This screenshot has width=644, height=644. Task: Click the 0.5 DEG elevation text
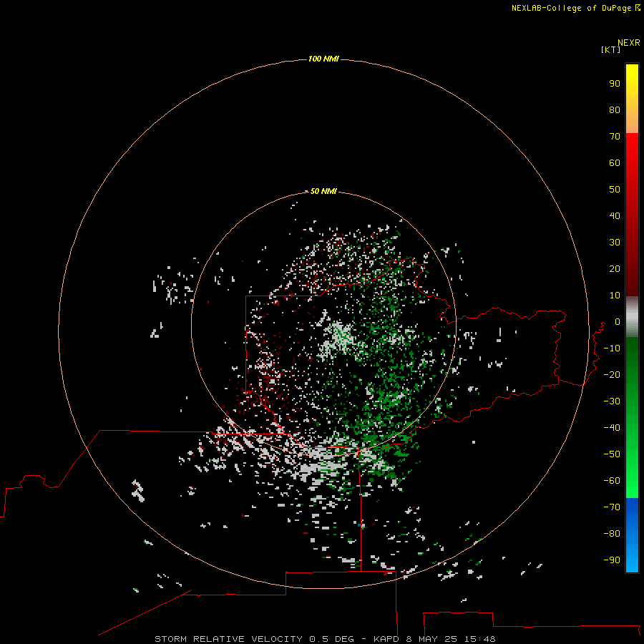tap(331, 639)
